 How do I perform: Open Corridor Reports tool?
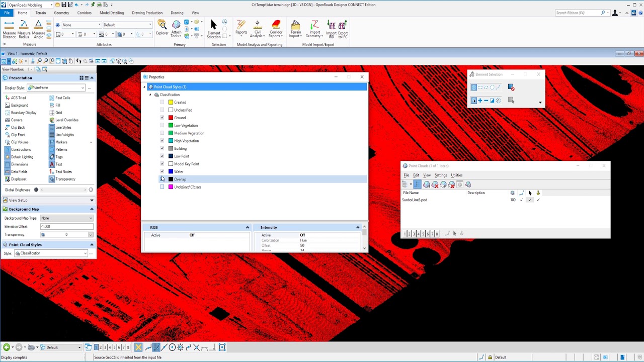[x=276, y=29]
